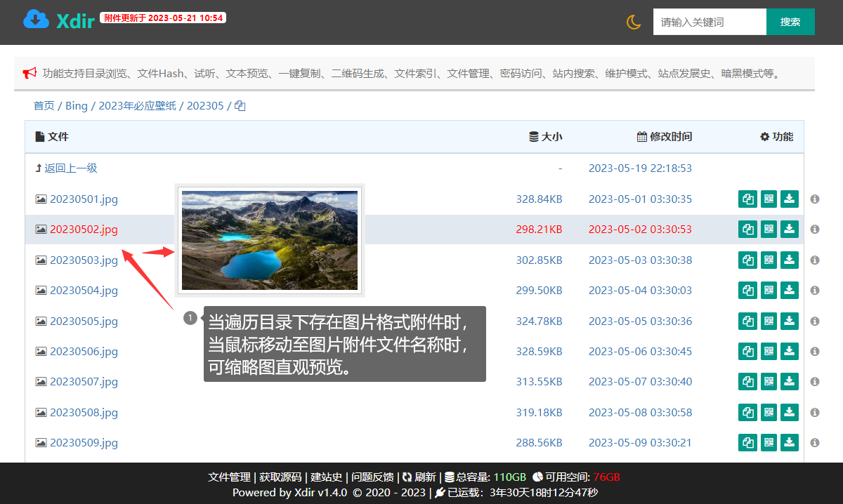Copy current path icon in breadcrumb
This screenshot has height=504, width=843.
coord(240,106)
